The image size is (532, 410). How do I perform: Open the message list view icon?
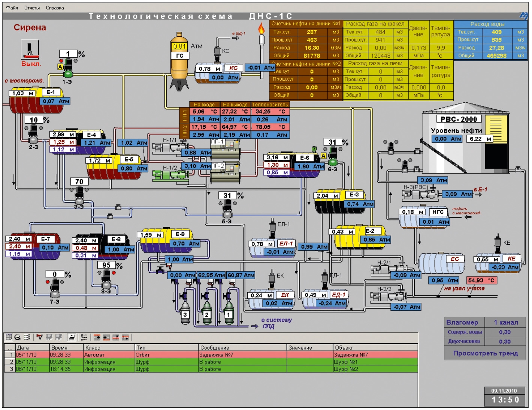pyautogui.click(x=9, y=337)
